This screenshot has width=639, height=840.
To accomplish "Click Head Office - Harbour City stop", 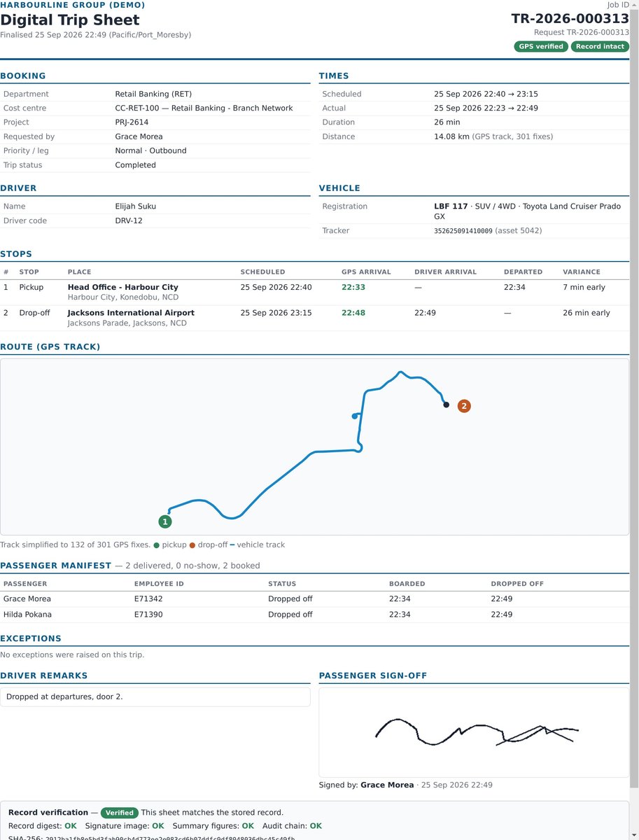I will click(123, 287).
